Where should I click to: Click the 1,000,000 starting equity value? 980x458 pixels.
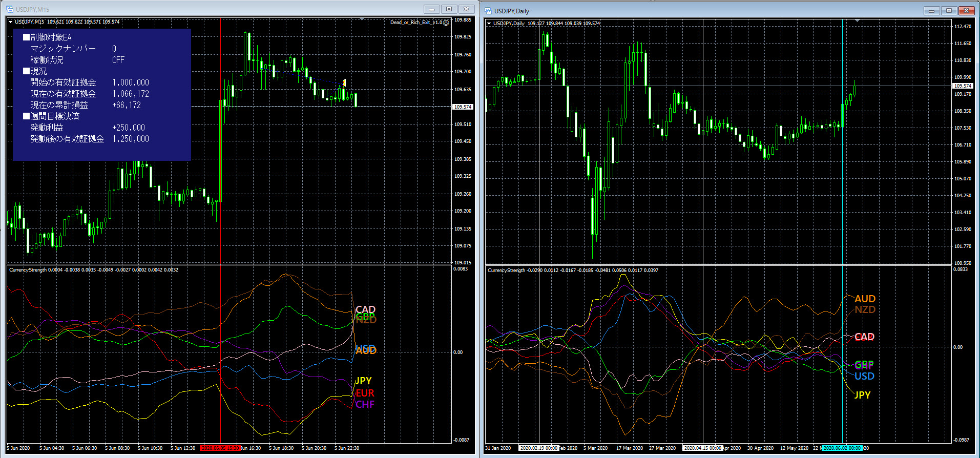(x=131, y=82)
